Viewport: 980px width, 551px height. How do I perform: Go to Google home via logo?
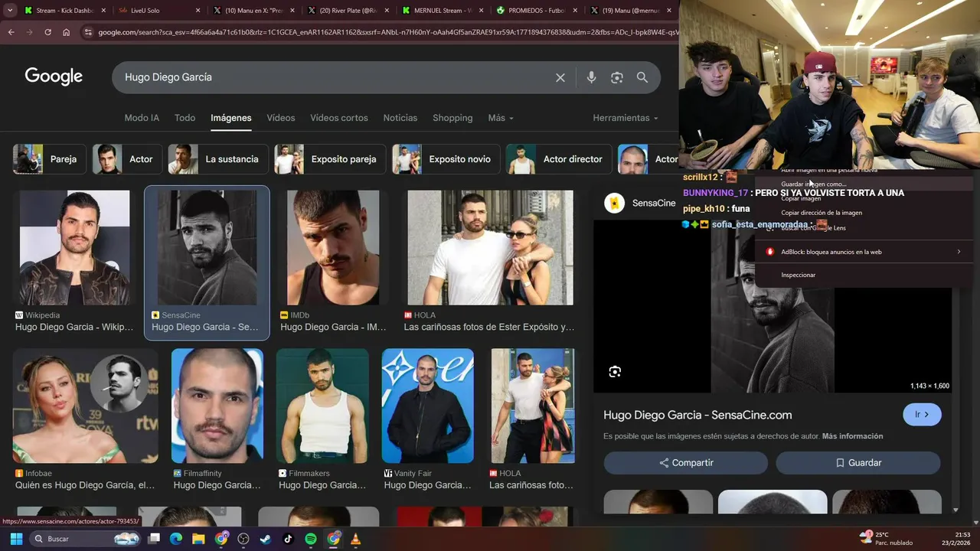[x=54, y=77]
